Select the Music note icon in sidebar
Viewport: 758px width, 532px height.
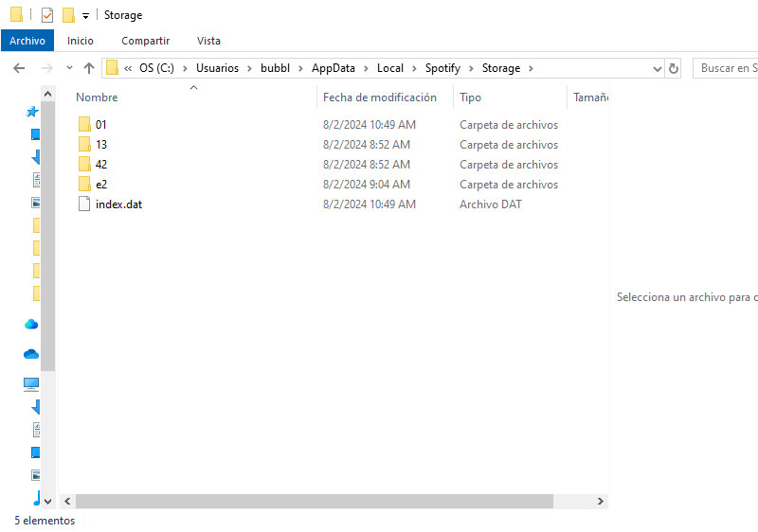pos(36,498)
